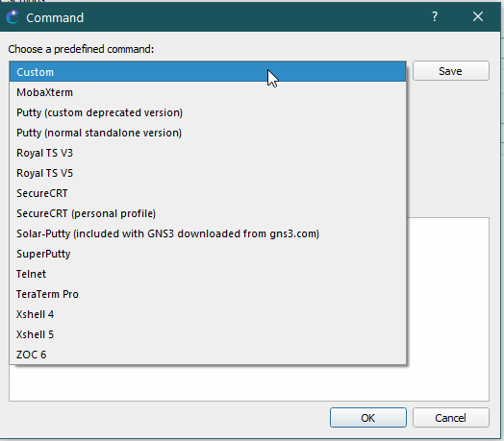Pick Royal TS V5 entry
Screen dimensions: 504x441
click(208, 173)
